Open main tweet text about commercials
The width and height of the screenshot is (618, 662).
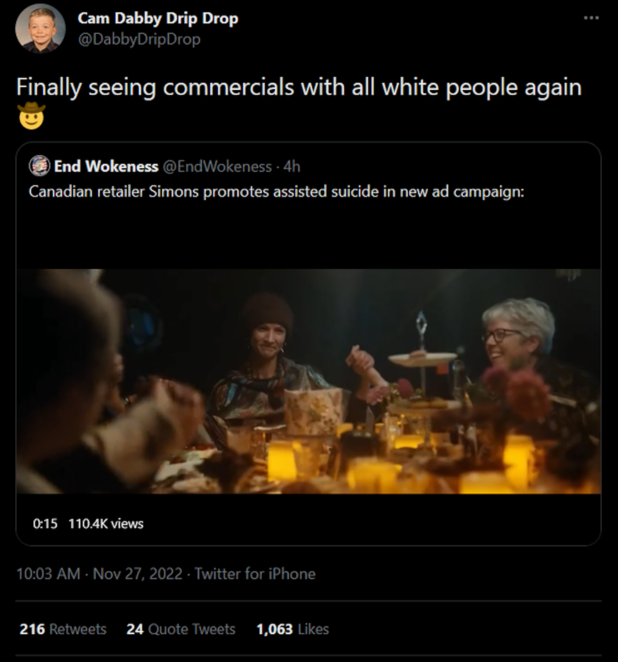(x=299, y=88)
